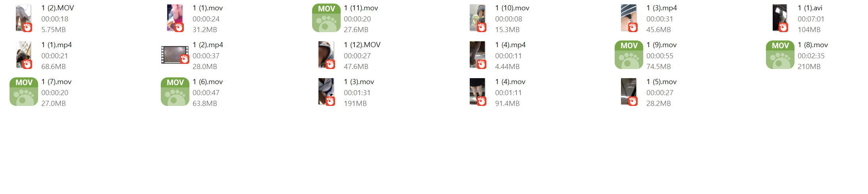Select the MOV icon beside 1 (8).mov
This screenshot has height=194, width=868.
tap(780, 55)
